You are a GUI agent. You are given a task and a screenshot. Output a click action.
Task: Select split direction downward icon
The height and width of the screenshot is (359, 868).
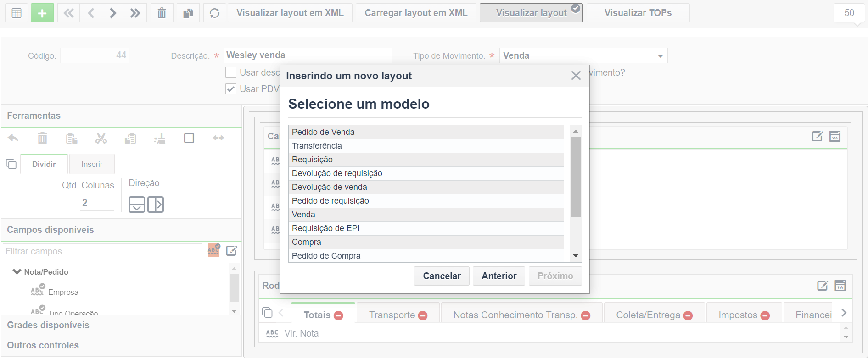pyautogui.click(x=137, y=204)
